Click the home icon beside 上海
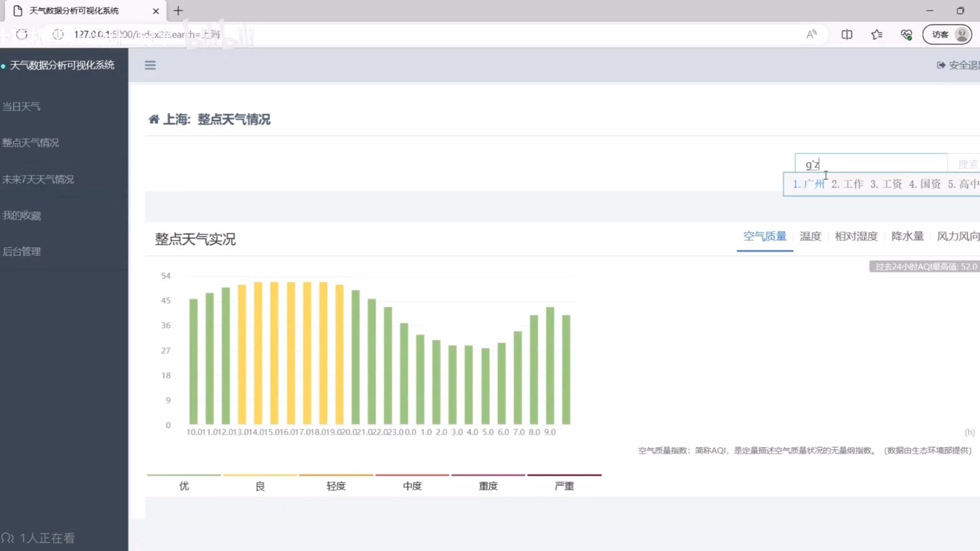The image size is (980, 551). pos(154,120)
